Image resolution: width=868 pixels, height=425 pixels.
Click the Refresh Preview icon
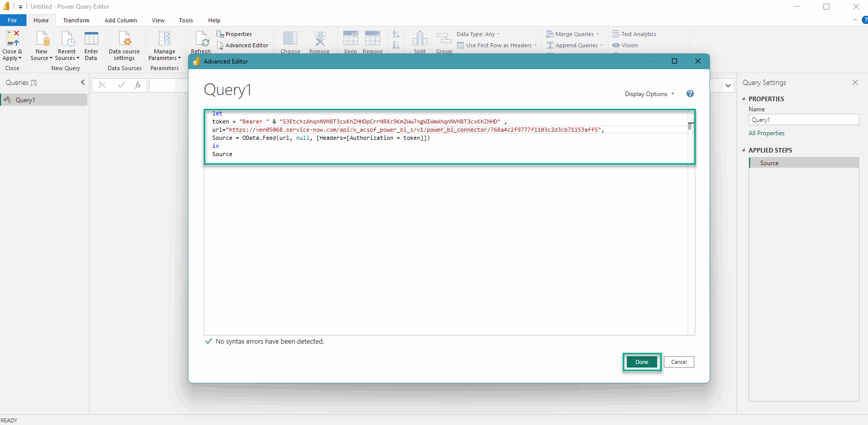tap(202, 39)
